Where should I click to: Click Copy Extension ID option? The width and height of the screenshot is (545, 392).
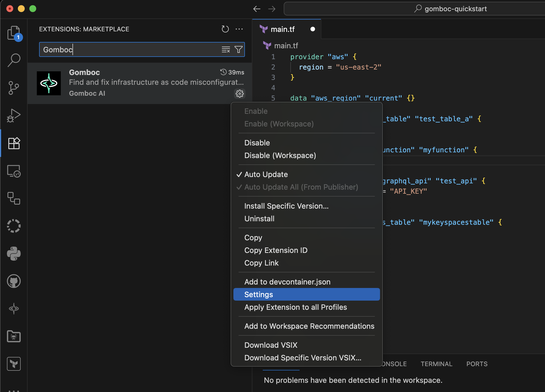[x=276, y=250]
